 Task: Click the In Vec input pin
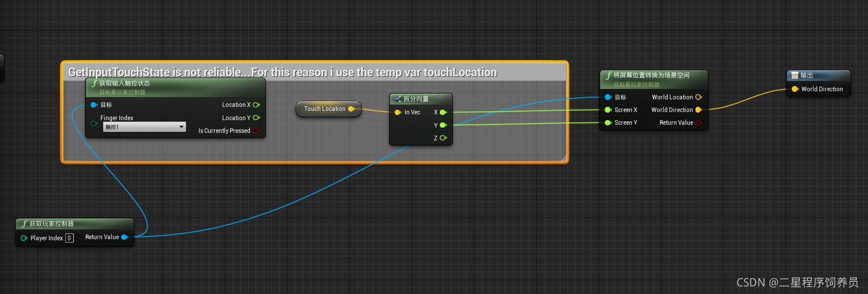(x=398, y=112)
